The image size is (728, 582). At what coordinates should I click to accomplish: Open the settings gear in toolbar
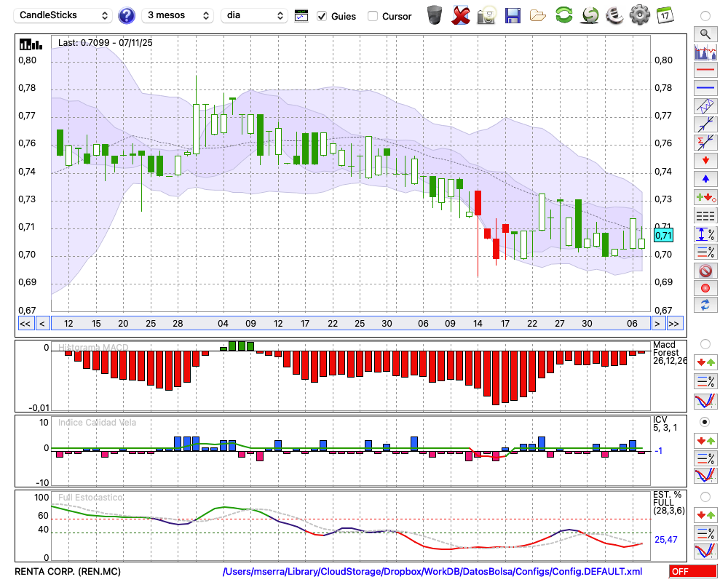click(x=639, y=15)
